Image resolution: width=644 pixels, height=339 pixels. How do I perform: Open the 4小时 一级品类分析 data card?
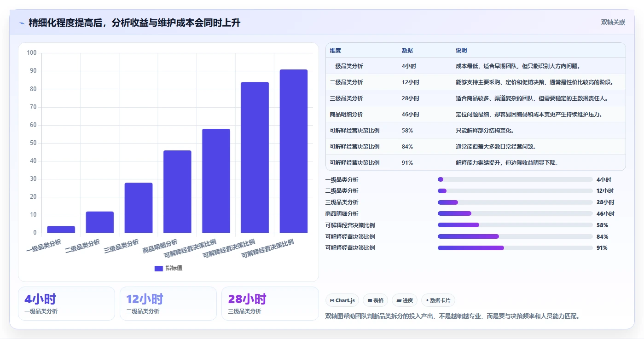point(66,304)
